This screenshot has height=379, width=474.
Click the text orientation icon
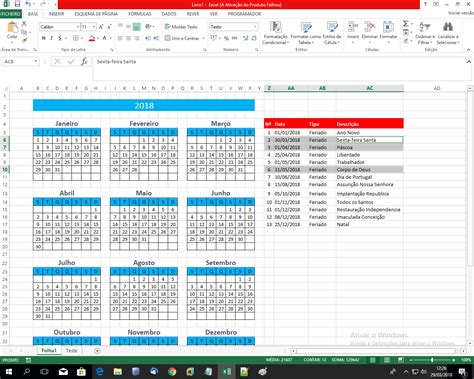(149, 27)
